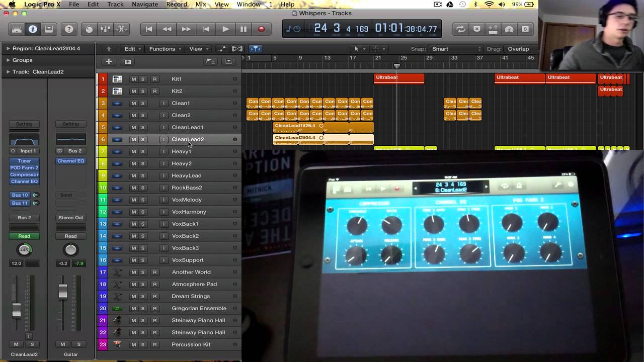Mute the CleanLead2 track
The width and height of the screenshot is (644, 362).
tap(133, 139)
